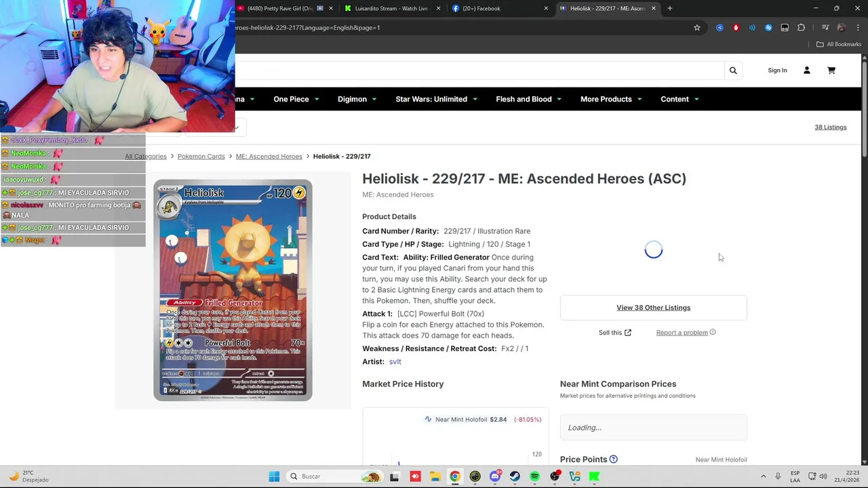
Task: Click Sell this link
Action: [614, 333]
